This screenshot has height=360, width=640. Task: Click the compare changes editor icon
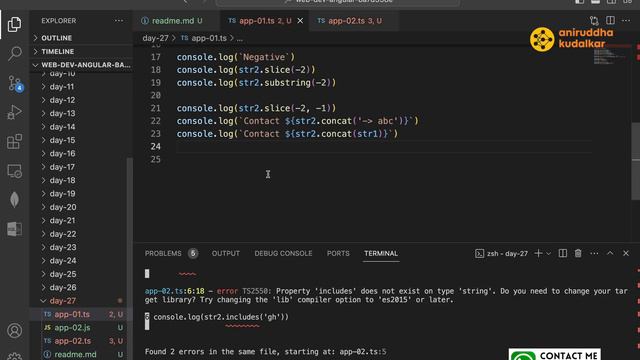click(x=594, y=20)
